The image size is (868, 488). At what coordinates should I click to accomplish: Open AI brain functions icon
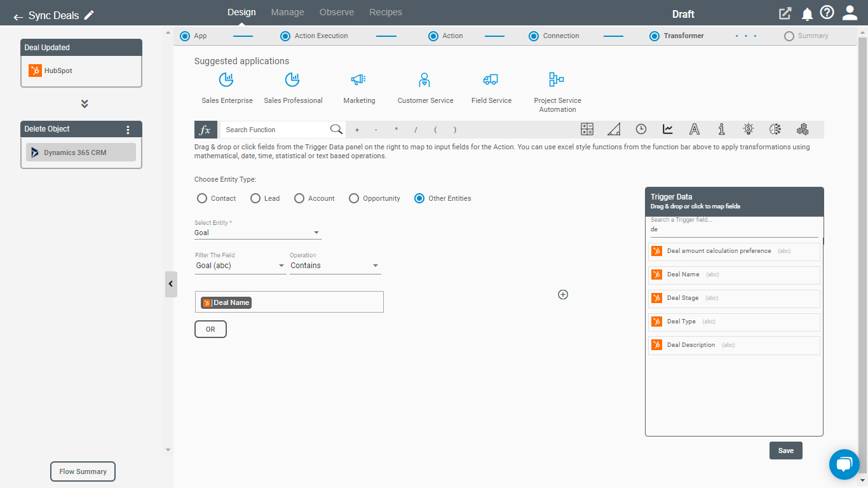(775, 129)
